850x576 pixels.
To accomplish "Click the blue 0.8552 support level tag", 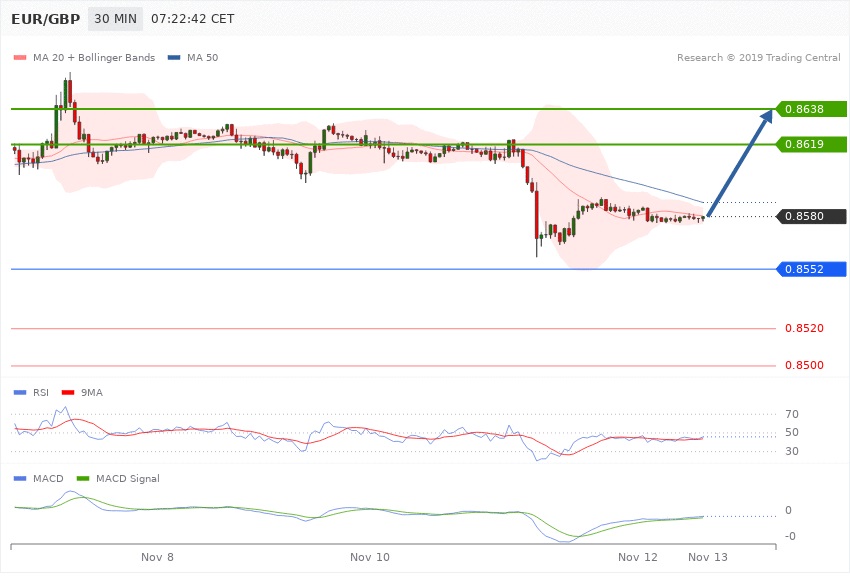I will [811, 269].
